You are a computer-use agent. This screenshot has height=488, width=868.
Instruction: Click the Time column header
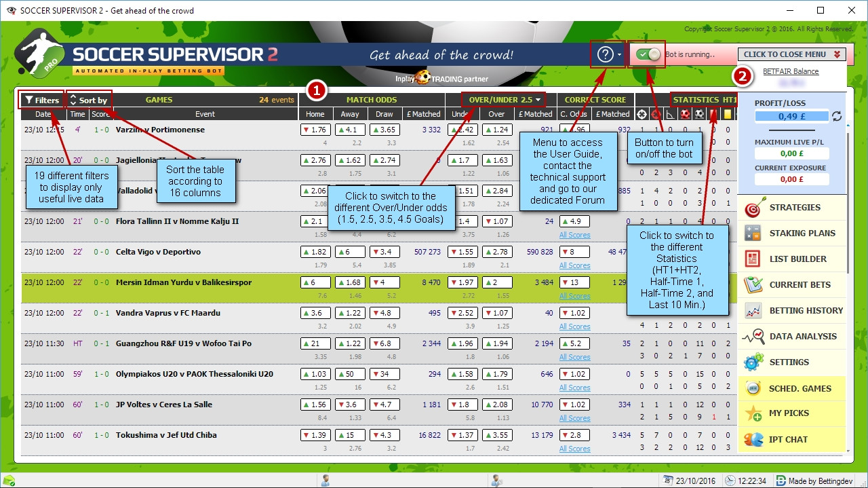pos(78,114)
